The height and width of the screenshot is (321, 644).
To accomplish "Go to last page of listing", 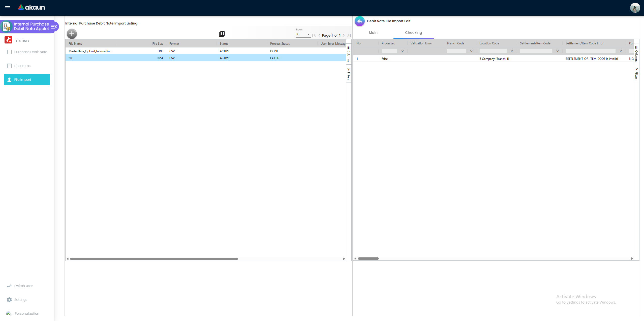I will click(x=349, y=35).
